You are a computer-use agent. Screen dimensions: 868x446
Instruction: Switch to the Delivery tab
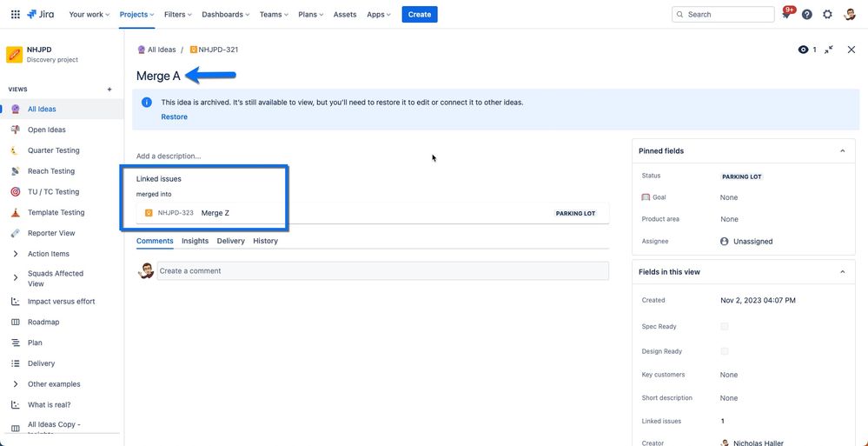[x=231, y=241]
